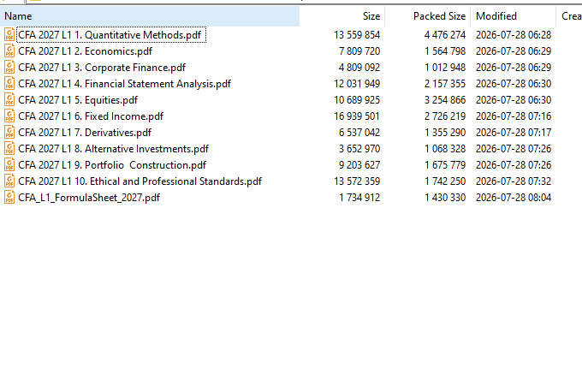Viewport: 582px width, 392px height.
Task: Click size value '1 734 912'
Action: click(x=359, y=198)
